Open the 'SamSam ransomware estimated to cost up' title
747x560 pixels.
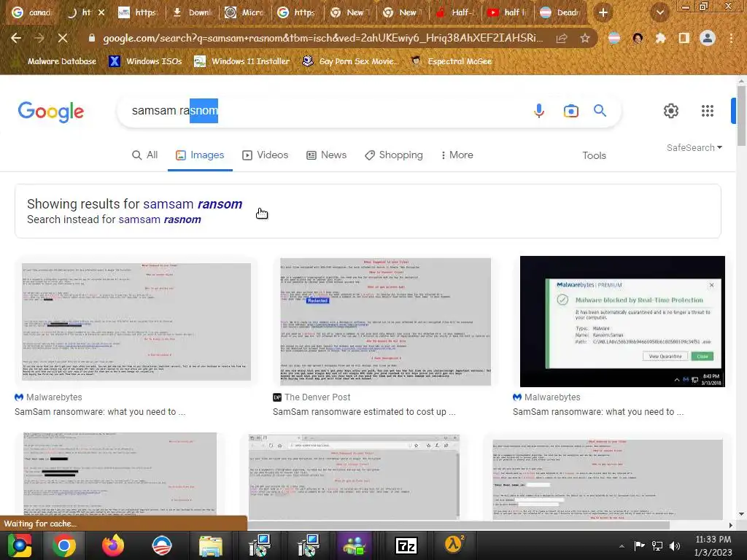coord(364,412)
